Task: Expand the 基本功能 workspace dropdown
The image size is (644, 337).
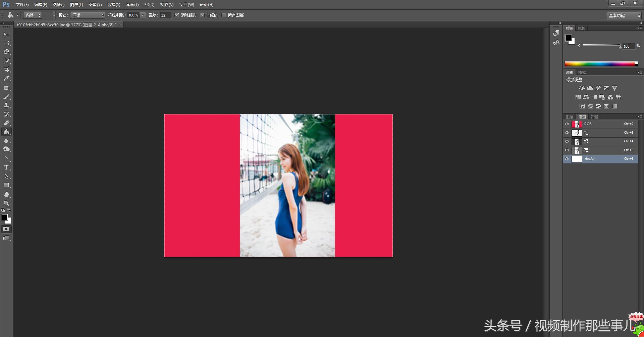Action: tap(624, 15)
